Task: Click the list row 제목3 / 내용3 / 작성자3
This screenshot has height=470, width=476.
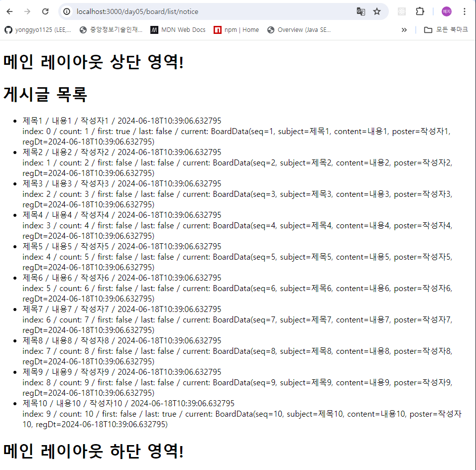Action: click(121, 184)
